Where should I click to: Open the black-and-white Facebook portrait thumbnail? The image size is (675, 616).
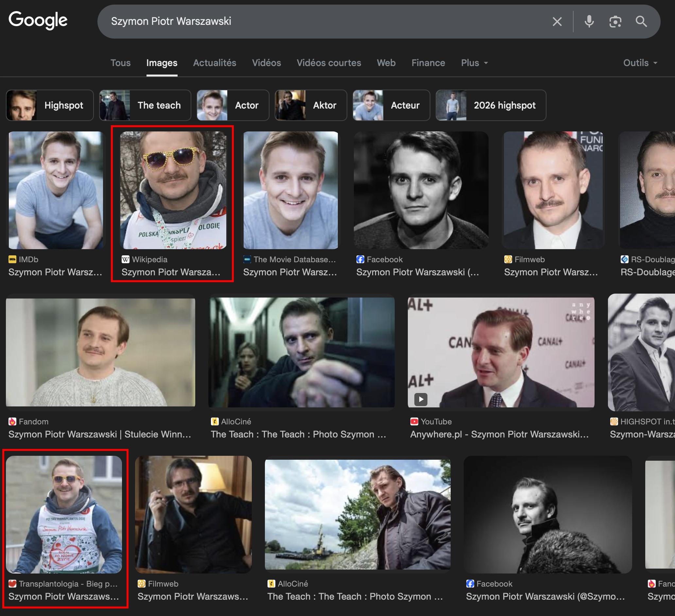pyautogui.click(x=421, y=190)
